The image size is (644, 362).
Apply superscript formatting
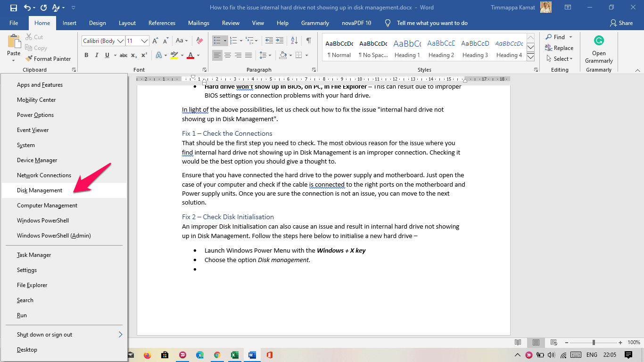point(144,56)
